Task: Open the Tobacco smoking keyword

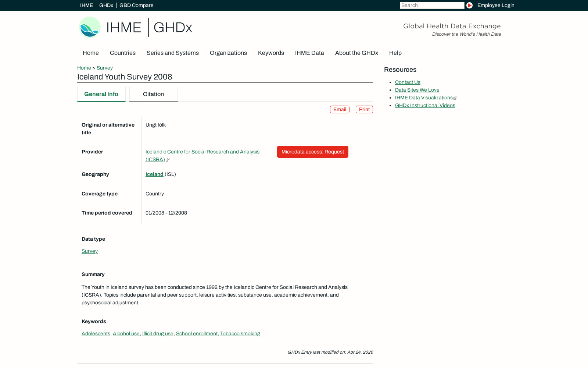Action: [240, 334]
